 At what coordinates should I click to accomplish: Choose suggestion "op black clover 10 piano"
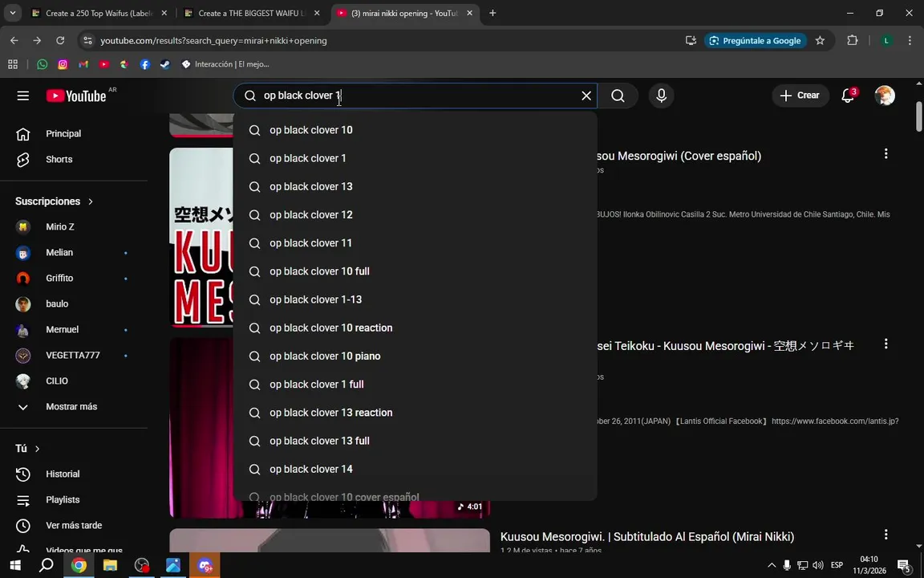[415, 356]
